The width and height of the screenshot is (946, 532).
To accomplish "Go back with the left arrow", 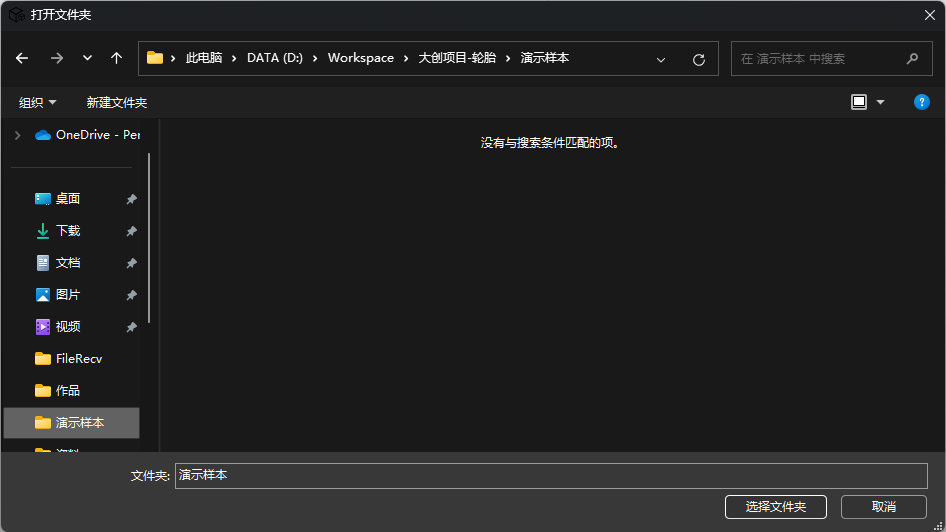I will coord(22,58).
